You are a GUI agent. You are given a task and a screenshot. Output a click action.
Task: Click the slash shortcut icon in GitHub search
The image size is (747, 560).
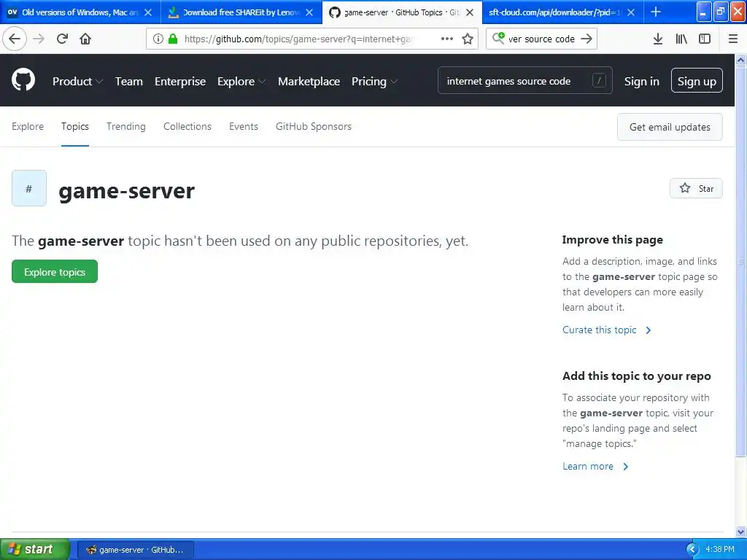pyautogui.click(x=599, y=80)
